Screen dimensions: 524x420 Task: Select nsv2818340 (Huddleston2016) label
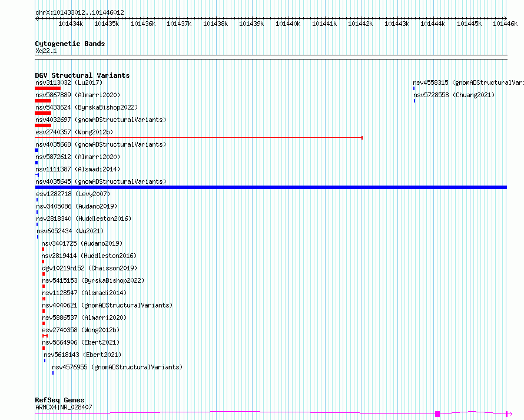click(84, 219)
